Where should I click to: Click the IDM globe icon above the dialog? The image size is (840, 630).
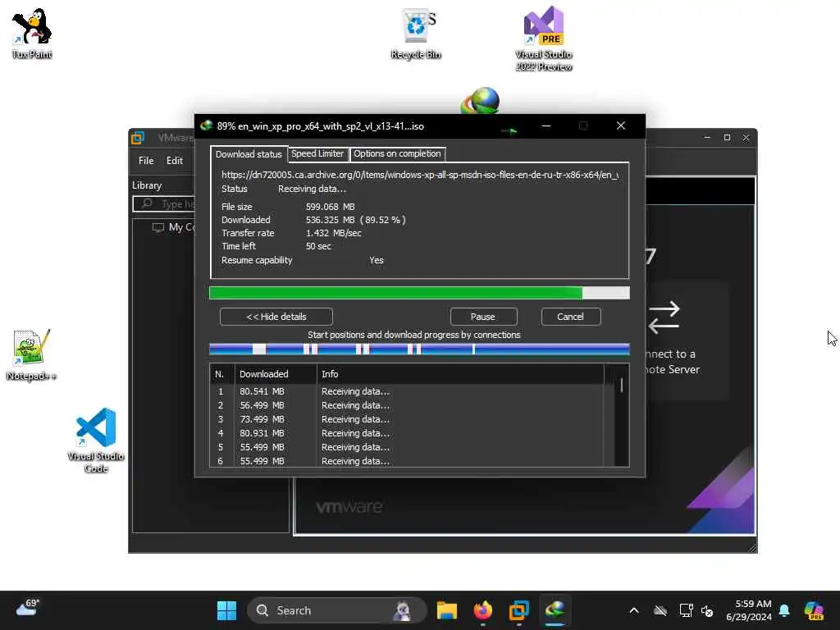(x=481, y=100)
